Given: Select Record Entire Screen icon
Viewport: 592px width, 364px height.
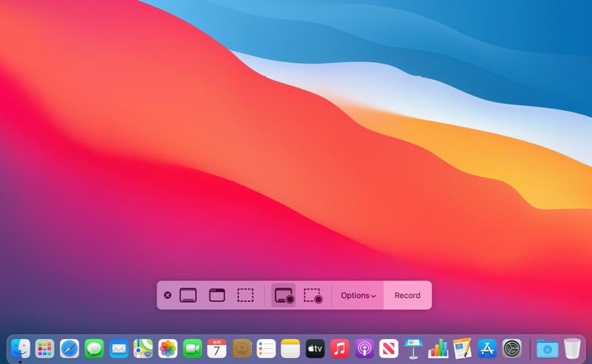Looking at the screenshot, I should (284, 295).
